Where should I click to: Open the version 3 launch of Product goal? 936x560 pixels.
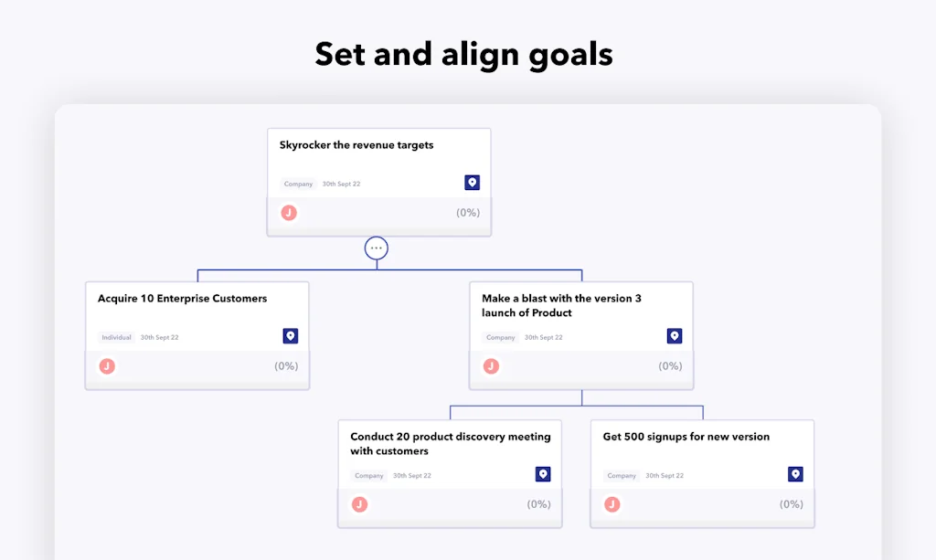coord(560,305)
